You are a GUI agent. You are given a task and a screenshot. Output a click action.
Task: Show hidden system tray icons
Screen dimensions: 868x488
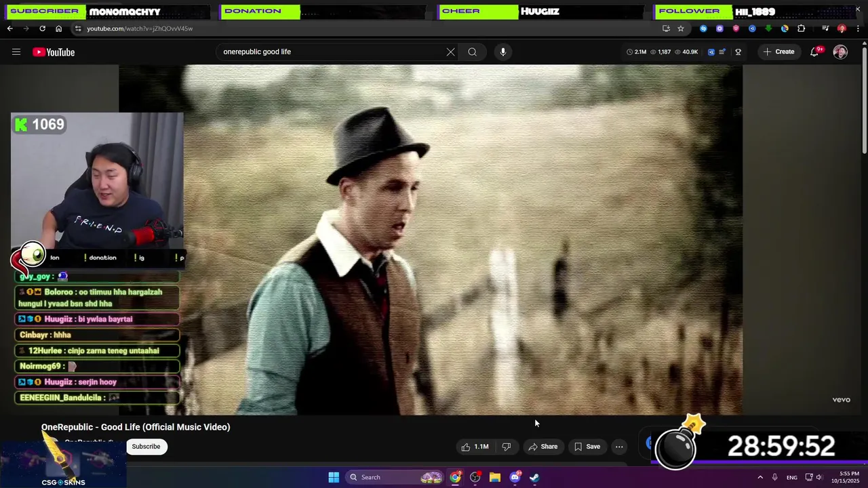[x=760, y=477]
